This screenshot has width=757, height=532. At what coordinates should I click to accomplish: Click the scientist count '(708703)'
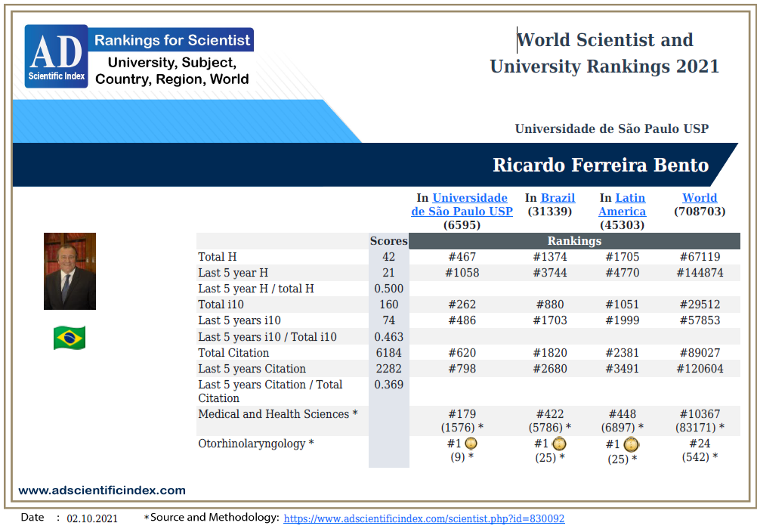(700, 212)
